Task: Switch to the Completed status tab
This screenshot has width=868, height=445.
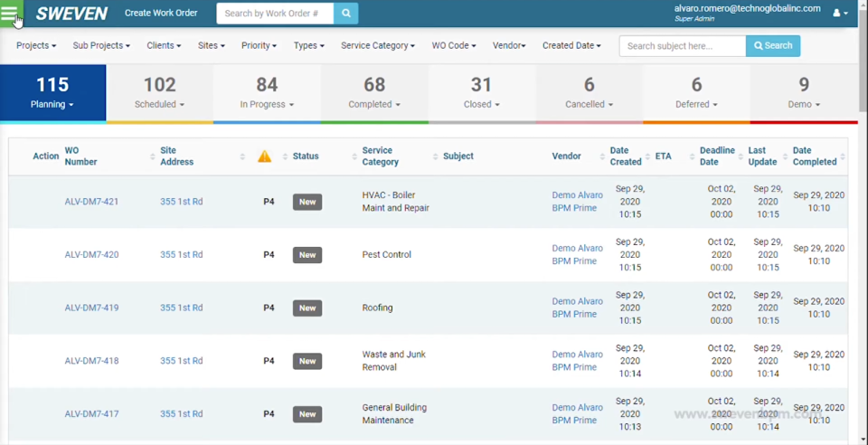Action: 374,93
